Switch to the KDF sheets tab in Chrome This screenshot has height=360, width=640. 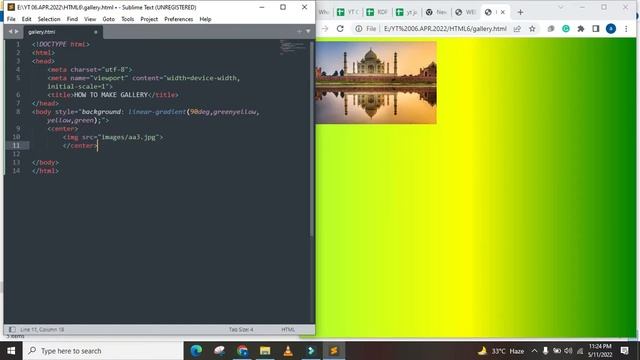(x=377, y=12)
